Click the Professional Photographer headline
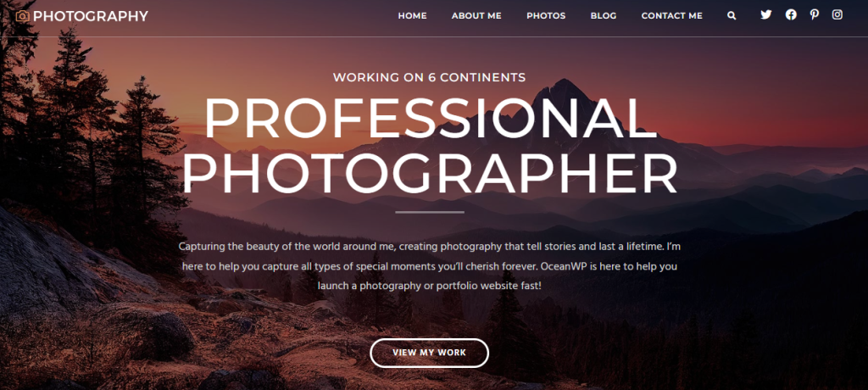 click(430, 145)
